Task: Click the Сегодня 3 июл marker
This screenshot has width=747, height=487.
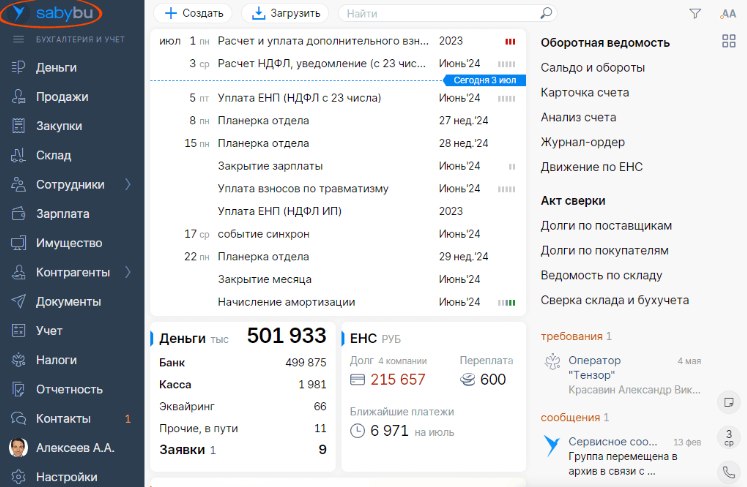Action: point(485,80)
